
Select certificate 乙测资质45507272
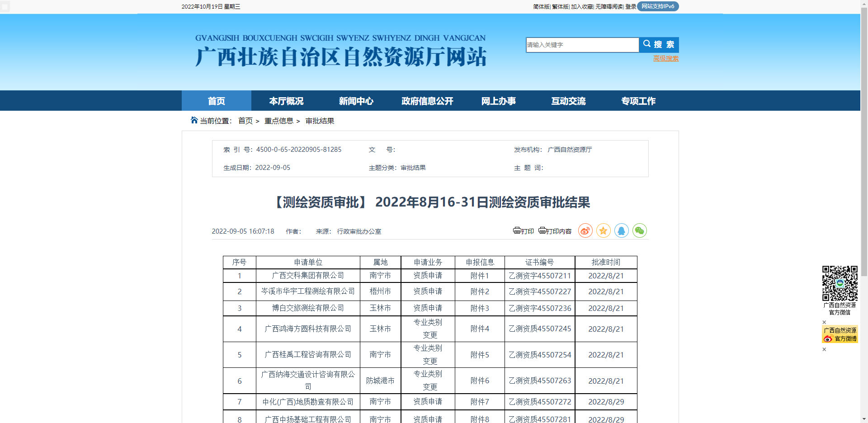540,401
